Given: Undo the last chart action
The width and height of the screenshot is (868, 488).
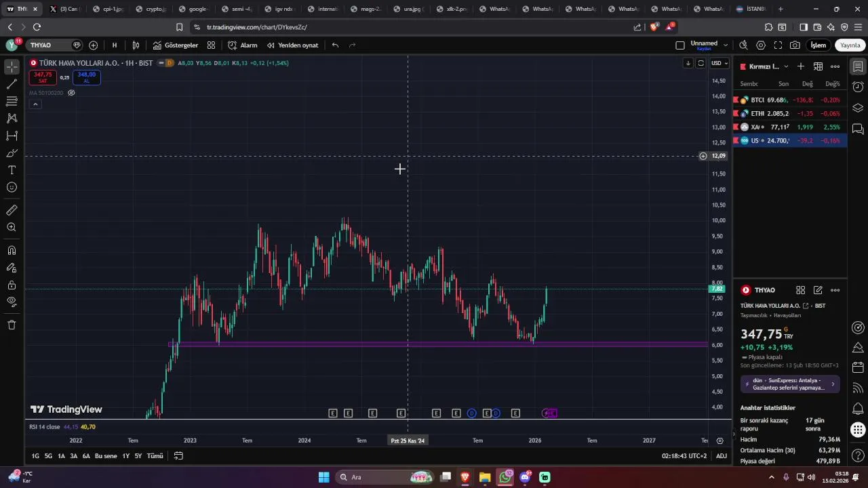Looking at the screenshot, I should pyautogui.click(x=335, y=45).
